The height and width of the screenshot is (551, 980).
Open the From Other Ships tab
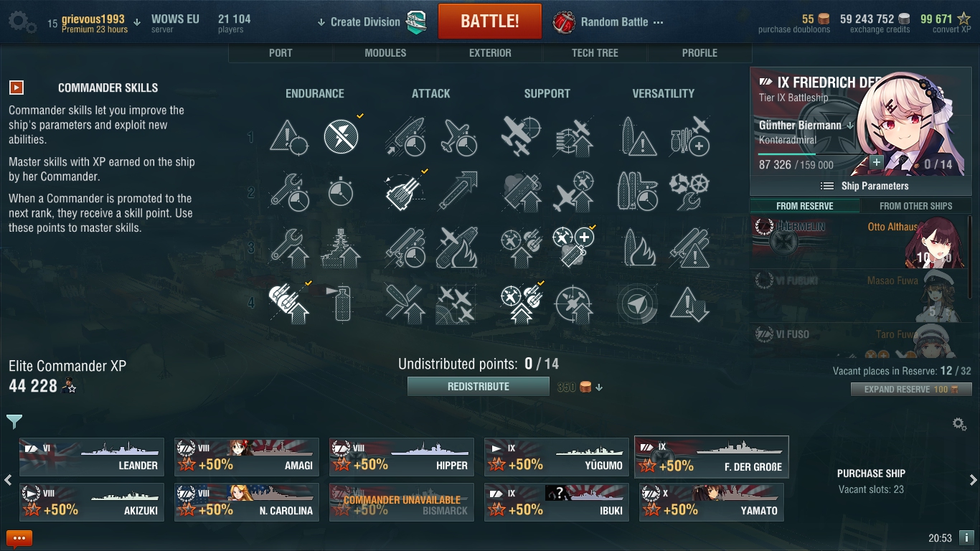916,206
